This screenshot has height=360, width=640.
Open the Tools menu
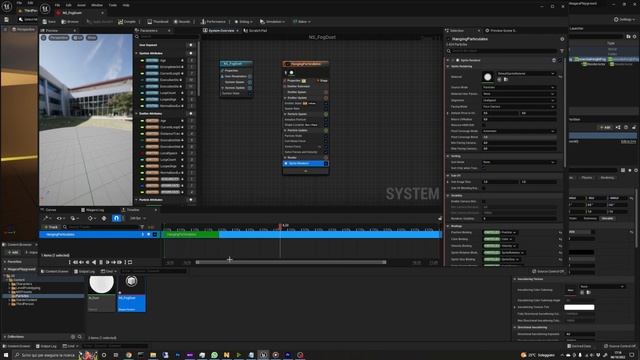(x=113, y=5)
